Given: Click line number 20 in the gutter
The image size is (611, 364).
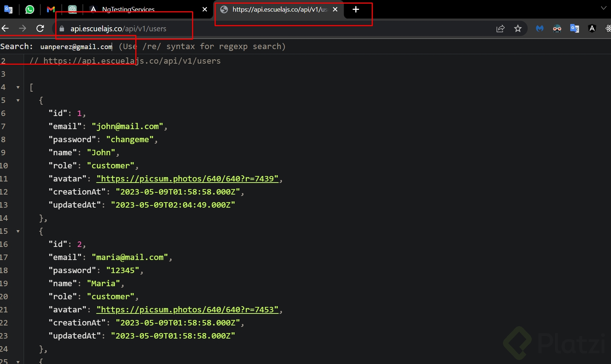Looking at the screenshot, I should (x=4, y=296).
